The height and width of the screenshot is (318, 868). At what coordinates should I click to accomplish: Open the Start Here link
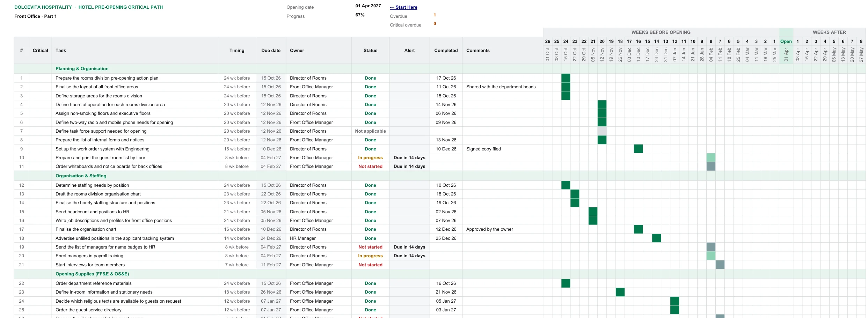pyautogui.click(x=403, y=7)
